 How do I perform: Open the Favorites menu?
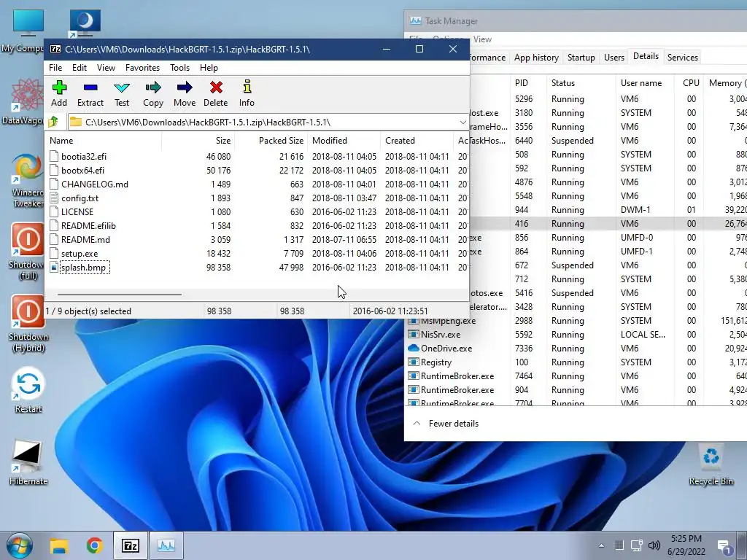(142, 68)
